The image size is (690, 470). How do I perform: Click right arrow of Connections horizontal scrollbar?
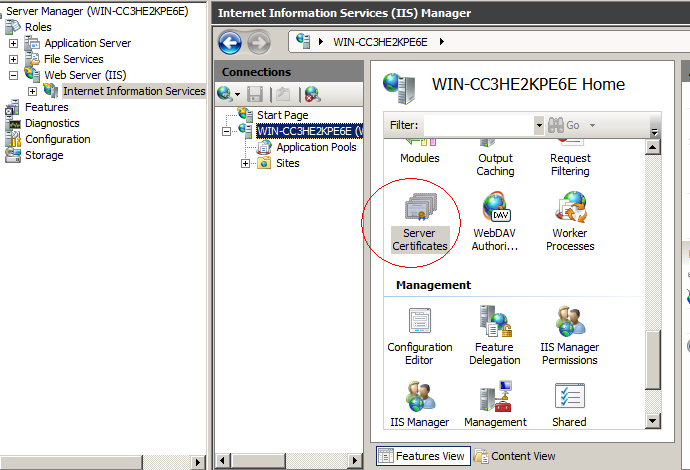click(x=355, y=461)
